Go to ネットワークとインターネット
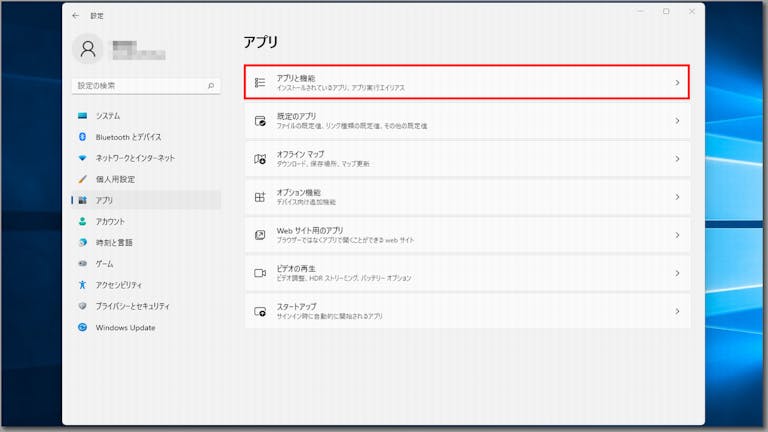The width and height of the screenshot is (768, 432). point(146,158)
